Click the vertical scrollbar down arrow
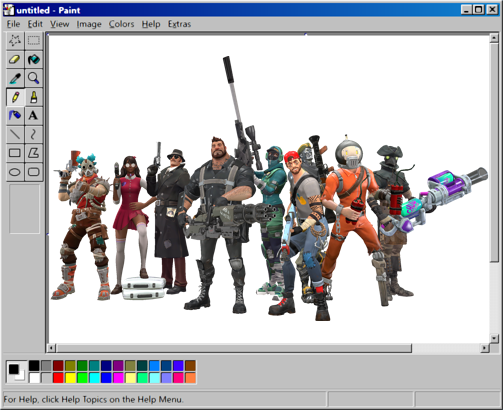 pos(494,338)
